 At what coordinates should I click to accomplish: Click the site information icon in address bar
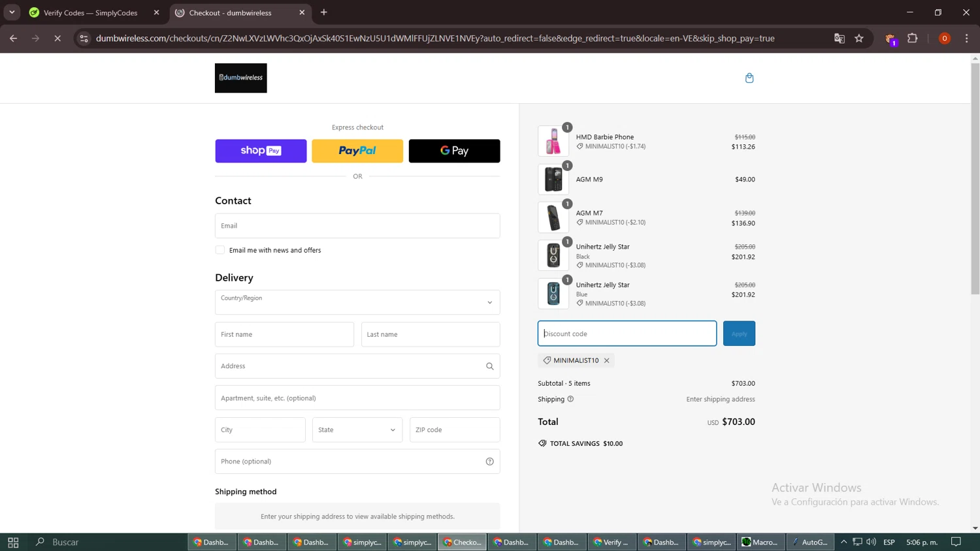[84, 39]
